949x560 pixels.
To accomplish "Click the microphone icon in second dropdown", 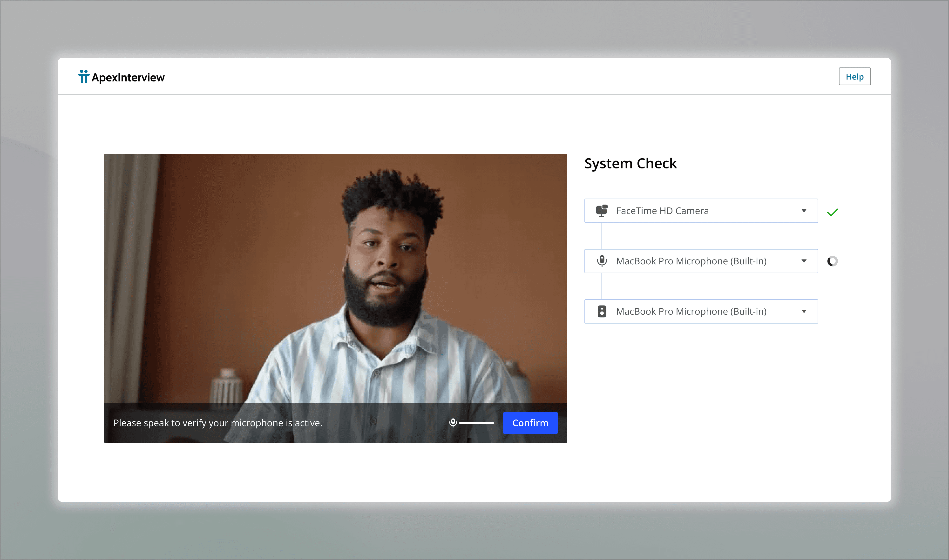I will pos(602,261).
